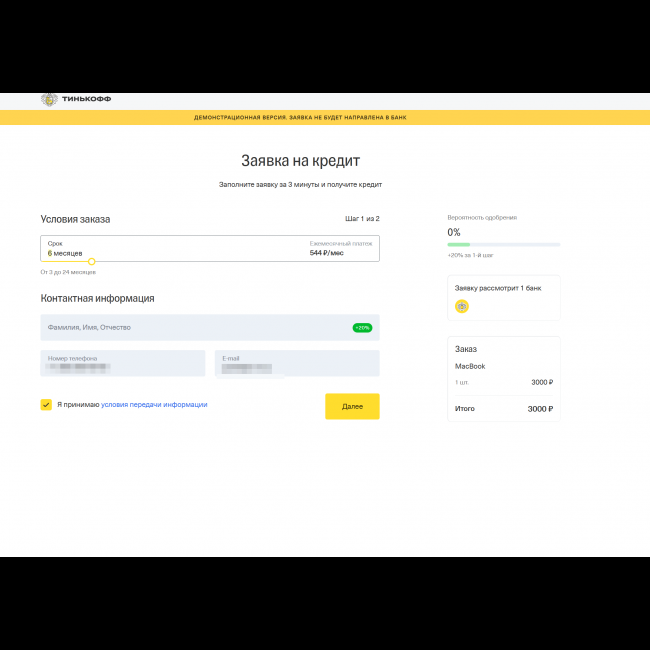Click the Tinkoff bank emblem under 'Заявку рассмотрит 1 банк'
650x650 pixels.
tap(461, 306)
